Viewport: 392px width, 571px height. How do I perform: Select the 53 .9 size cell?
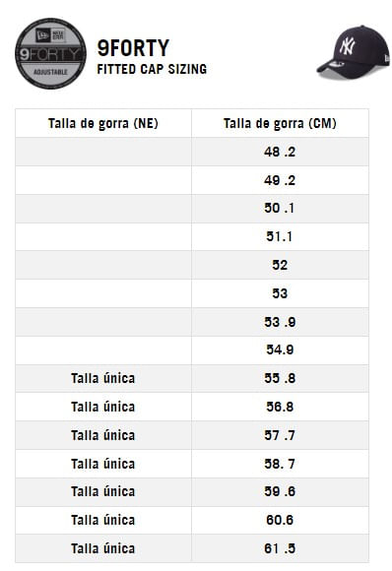[x=280, y=322]
